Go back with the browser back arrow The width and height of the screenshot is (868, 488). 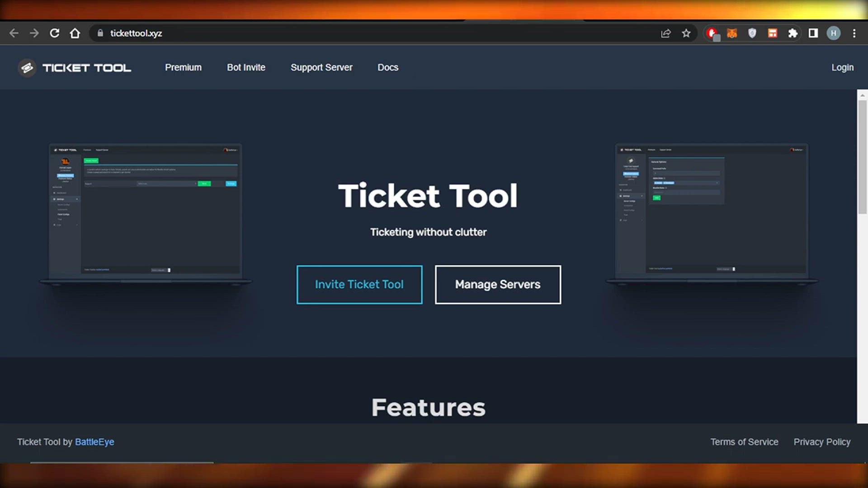pyautogui.click(x=14, y=33)
